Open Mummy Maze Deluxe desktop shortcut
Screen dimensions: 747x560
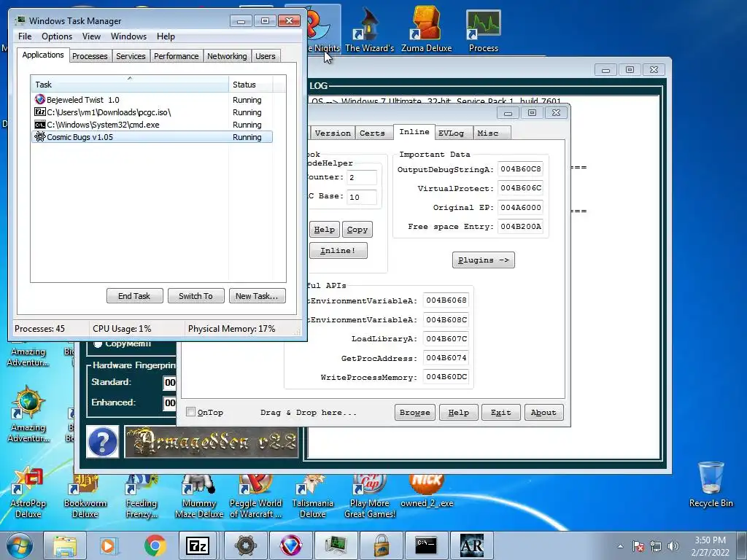tap(199, 495)
